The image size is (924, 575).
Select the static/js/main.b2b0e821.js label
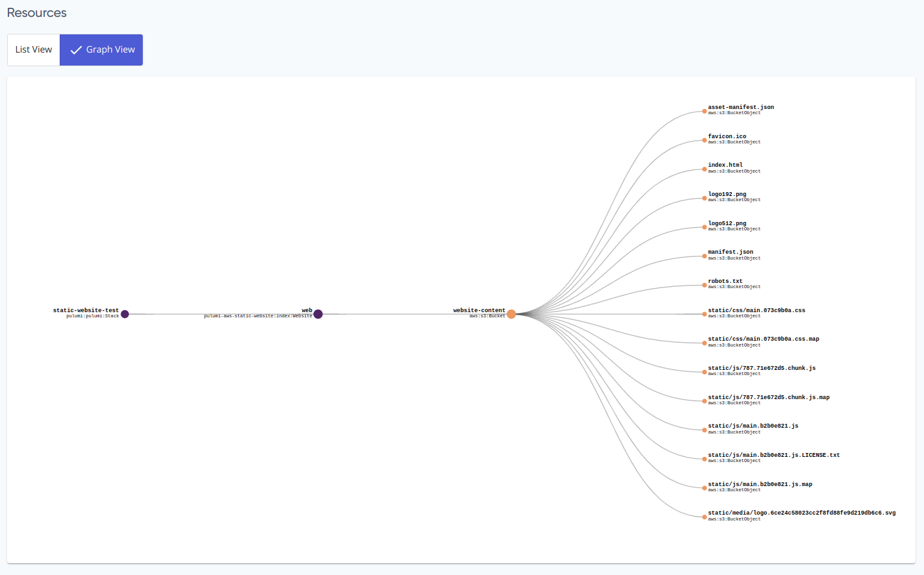[753, 426]
